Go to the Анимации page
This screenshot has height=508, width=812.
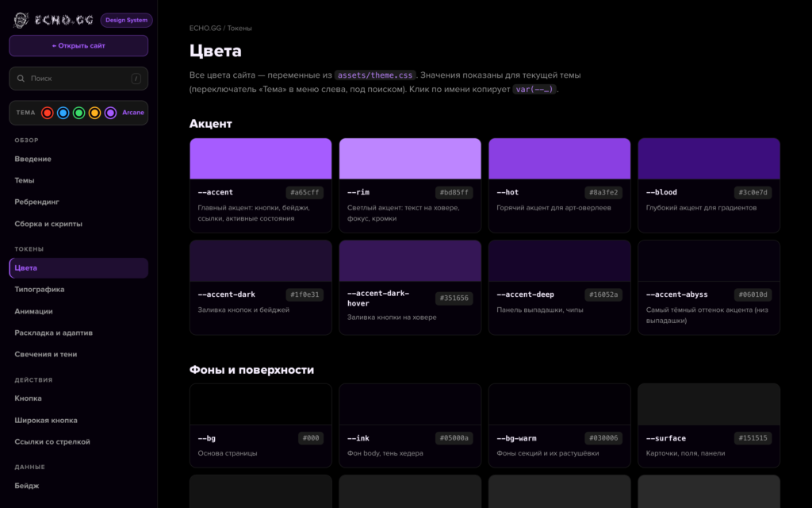33,311
